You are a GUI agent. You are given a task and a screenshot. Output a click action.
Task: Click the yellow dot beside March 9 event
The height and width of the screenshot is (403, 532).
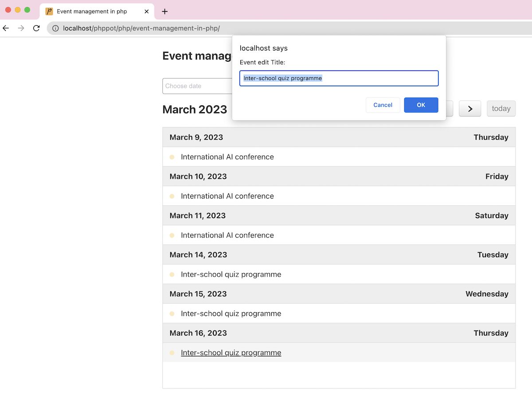tap(172, 157)
